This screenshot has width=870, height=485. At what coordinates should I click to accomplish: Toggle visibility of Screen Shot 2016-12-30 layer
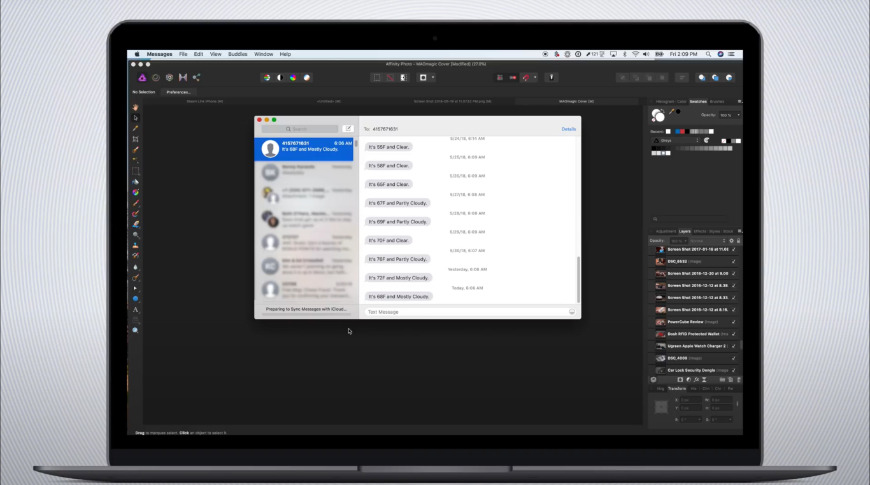[734, 274]
